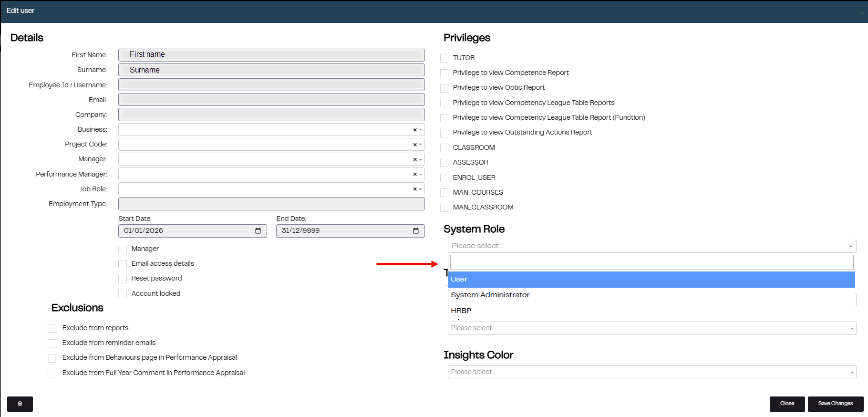Screen dimensions: 868x417
Task: Click the trash delete user icon
Action: 20,404
